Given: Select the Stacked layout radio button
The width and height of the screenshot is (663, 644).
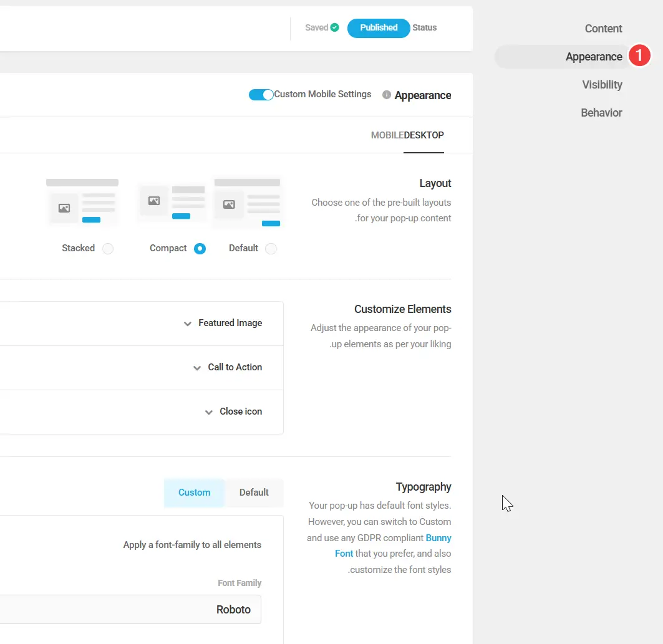Looking at the screenshot, I should point(108,249).
